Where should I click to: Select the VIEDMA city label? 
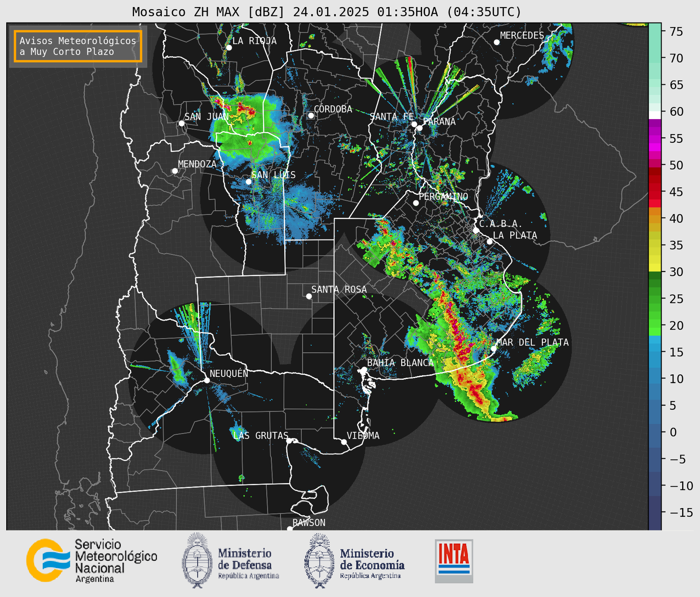(363, 436)
